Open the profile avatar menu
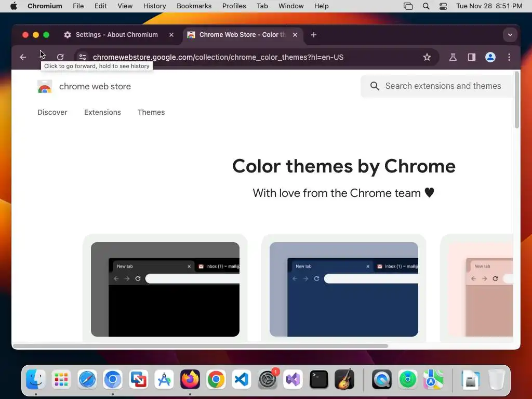532x399 pixels. click(x=490, y=57)
